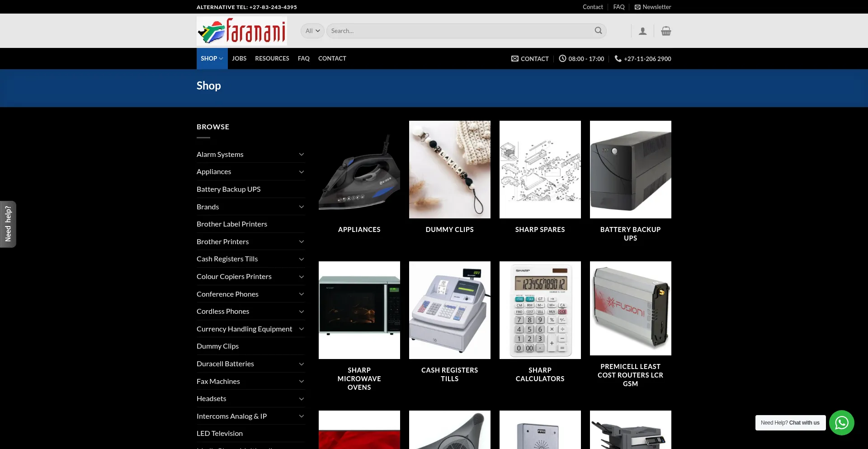
Task: Click the FAQ link in top bar
Action: point(619,7)
